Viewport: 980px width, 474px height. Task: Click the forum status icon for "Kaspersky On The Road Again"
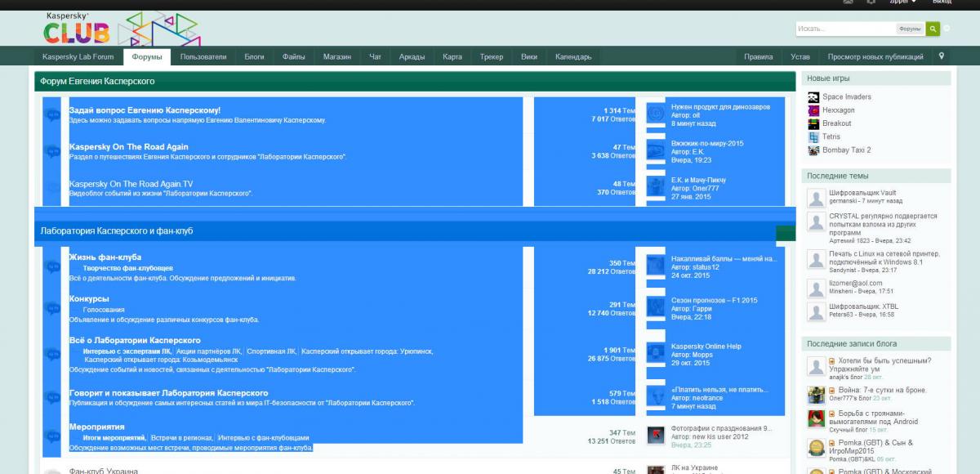pos(52,152)
